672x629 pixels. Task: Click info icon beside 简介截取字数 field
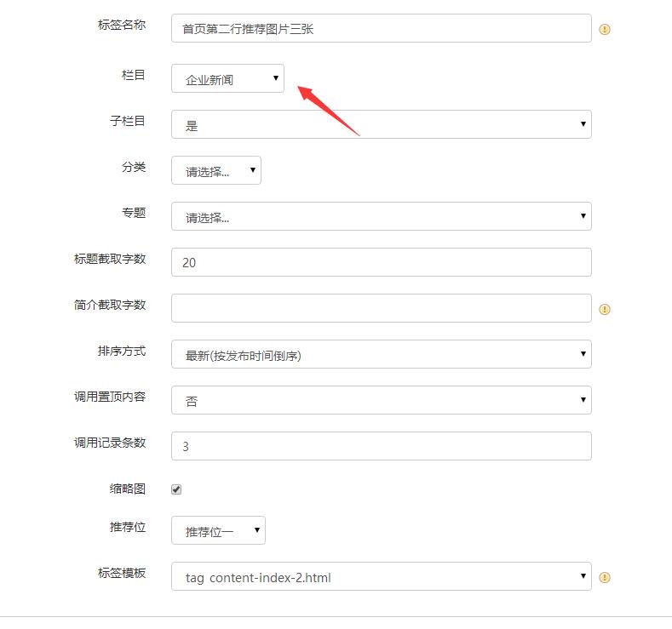click(605, 309)
